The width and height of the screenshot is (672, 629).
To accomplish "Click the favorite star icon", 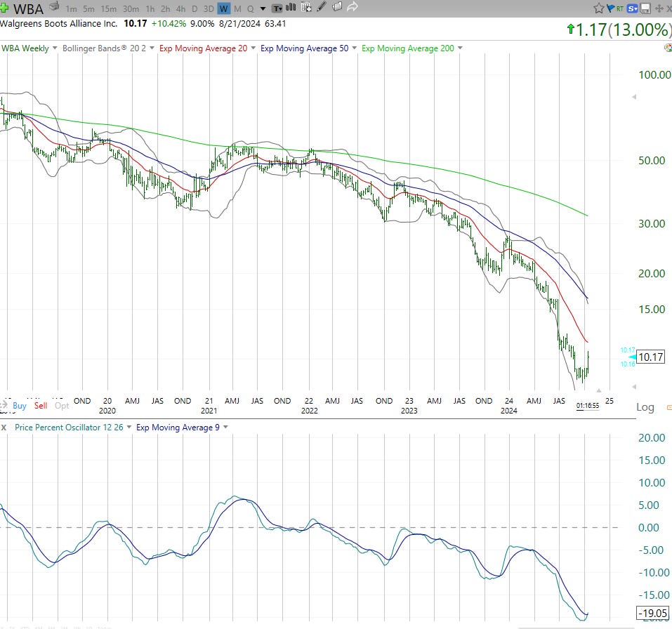I will pyautogui.click(x=599, y=8).
